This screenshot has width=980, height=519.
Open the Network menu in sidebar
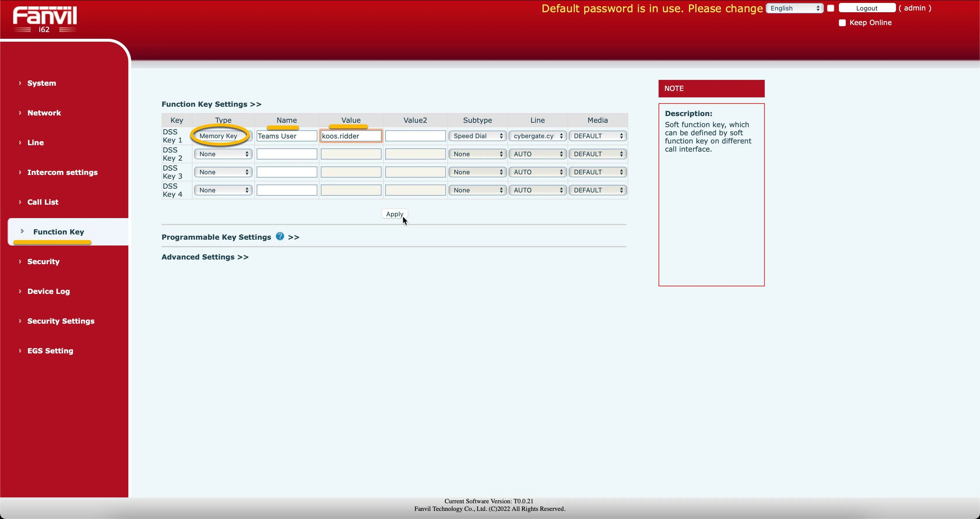(x=44, y=113)
